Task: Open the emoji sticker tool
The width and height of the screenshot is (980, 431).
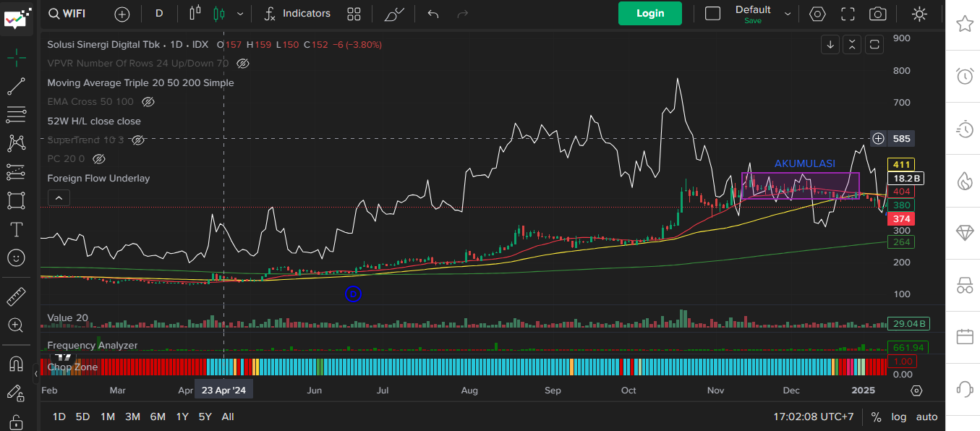Action: click(16, 257)
